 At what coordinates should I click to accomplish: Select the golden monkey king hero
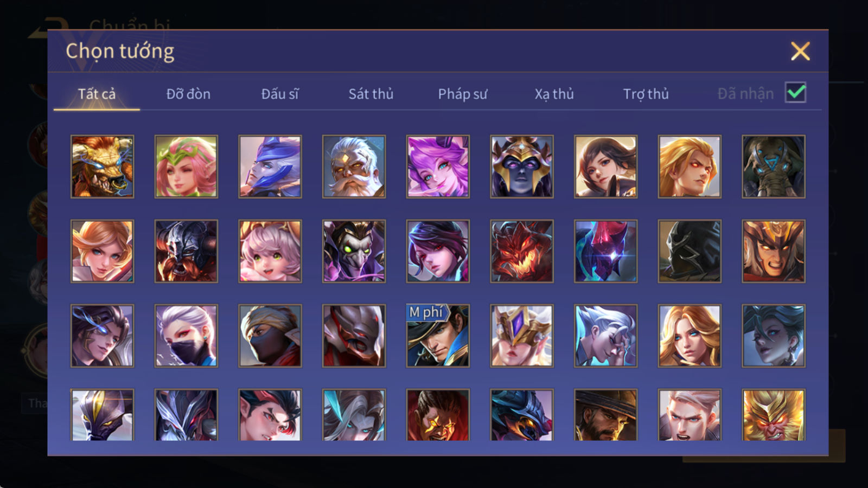tap(774, 415)
